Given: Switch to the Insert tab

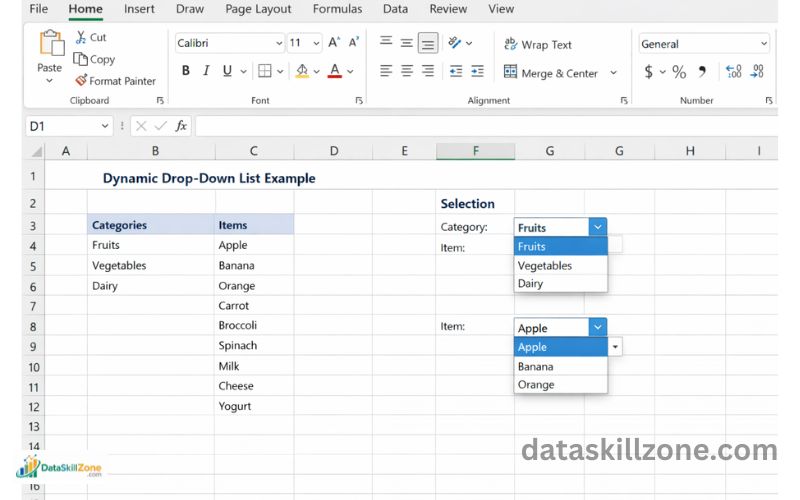Looking at the screenshot, I should (x=139, y=9).
